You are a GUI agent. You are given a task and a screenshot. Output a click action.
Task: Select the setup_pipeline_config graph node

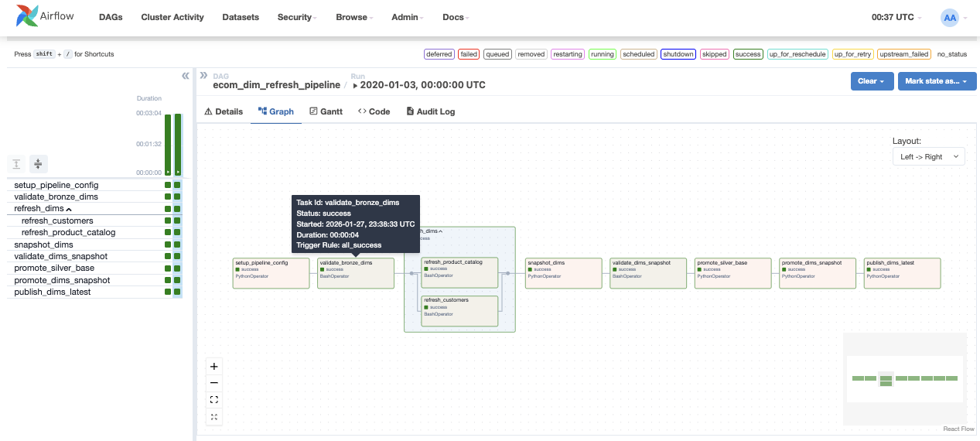tap(271, 273)
